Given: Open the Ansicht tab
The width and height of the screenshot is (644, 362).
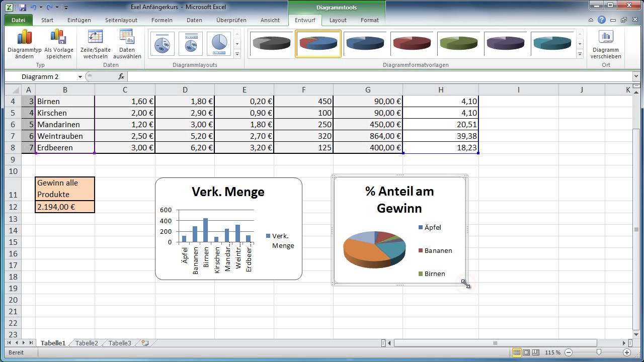Looking at the screenshot, I should (270, 20).
